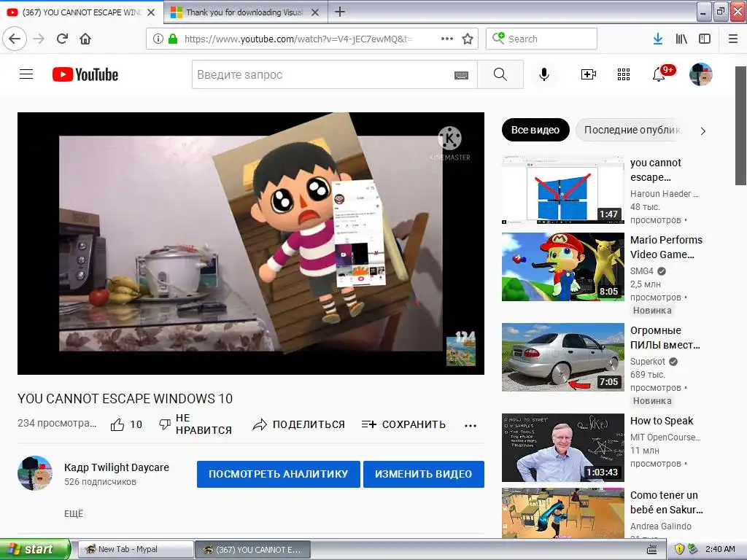747x560 pixels.
Task: Click MIT OpenCourse... channel name
Action: 665,437
